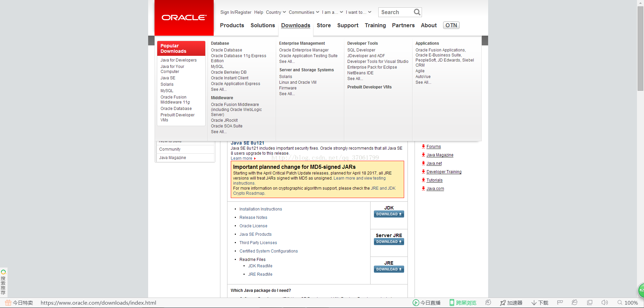Click the Oracle logo
The height and width of the screenshot is (308, 644).
pyautogui.click(x=184, y=17)
